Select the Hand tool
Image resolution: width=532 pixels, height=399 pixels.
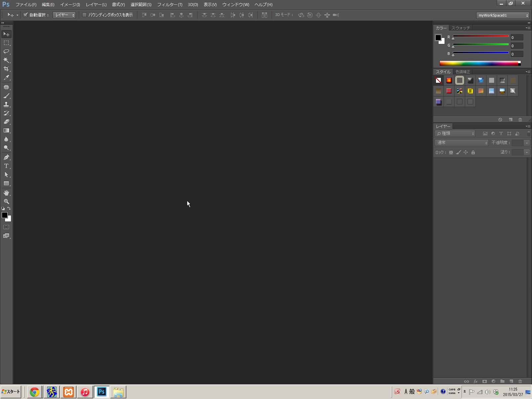coord(6,193)
